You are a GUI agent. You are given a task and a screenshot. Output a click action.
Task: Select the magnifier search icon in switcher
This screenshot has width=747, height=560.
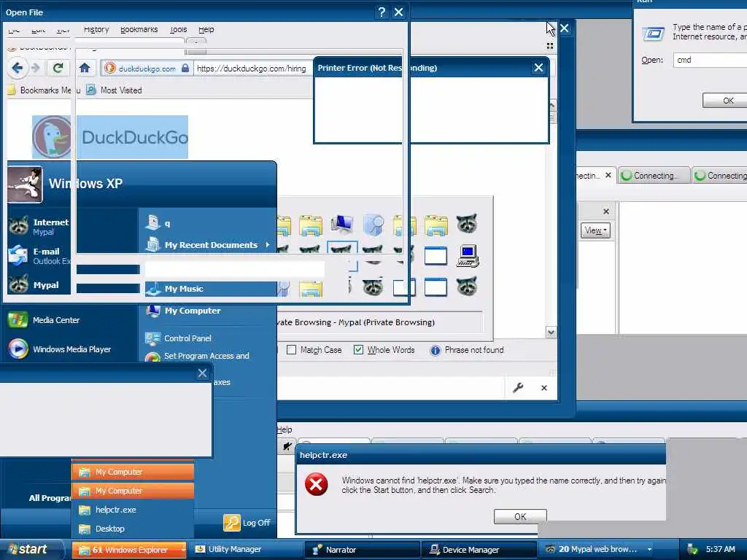373,225
